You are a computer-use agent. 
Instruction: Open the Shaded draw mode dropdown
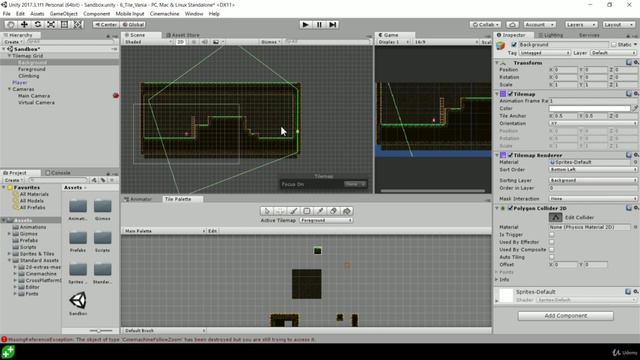148,42
